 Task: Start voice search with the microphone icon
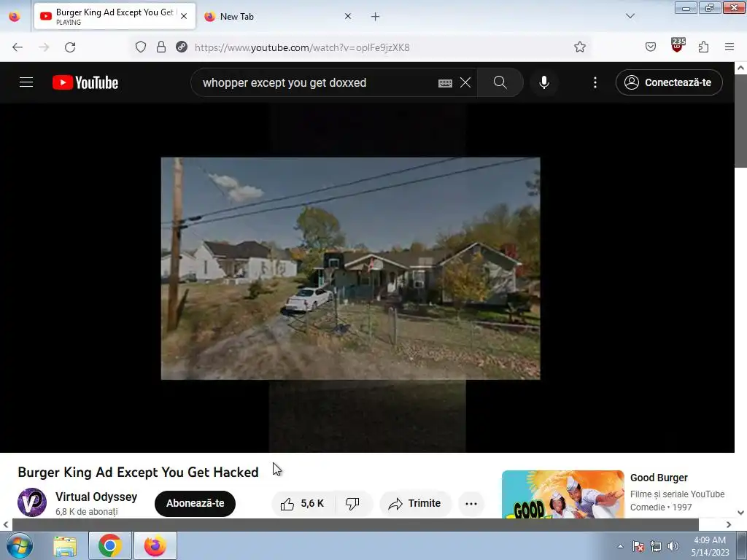point(544,82)
